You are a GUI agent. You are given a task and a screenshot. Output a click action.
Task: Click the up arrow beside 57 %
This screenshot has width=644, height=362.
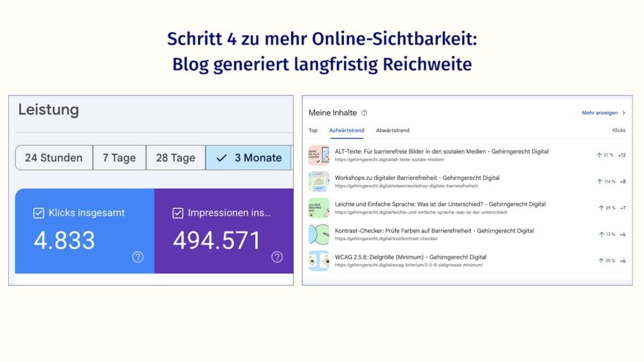pos(599,155)
